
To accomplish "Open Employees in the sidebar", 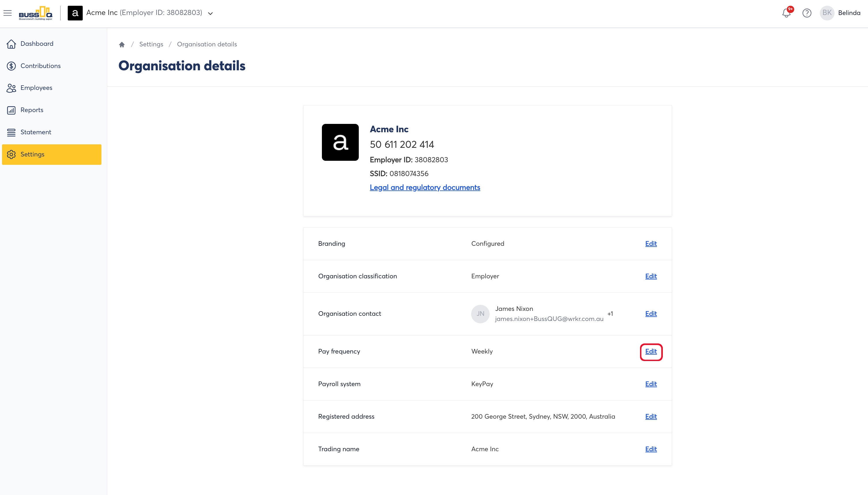I will pos(52,88).
